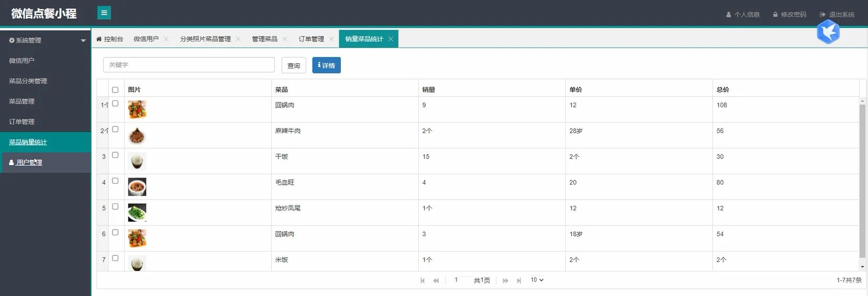Close the 销量菜品统计 tab
868x296 pixels.
(x=391, y=39)
